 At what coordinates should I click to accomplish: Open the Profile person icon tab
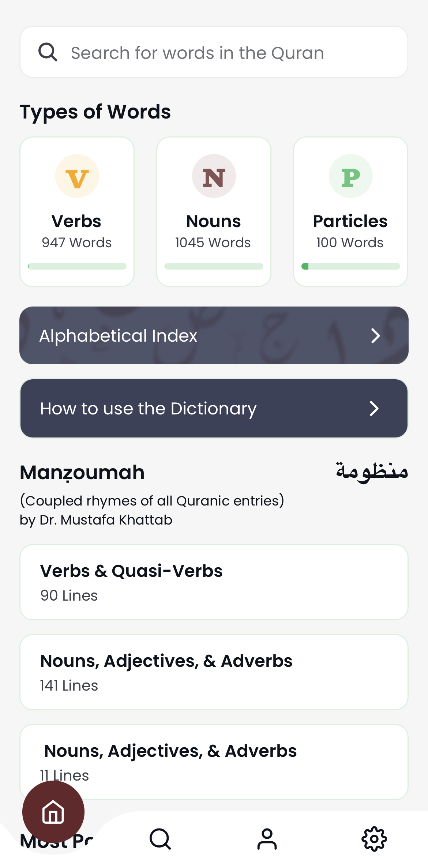(267, 839)
